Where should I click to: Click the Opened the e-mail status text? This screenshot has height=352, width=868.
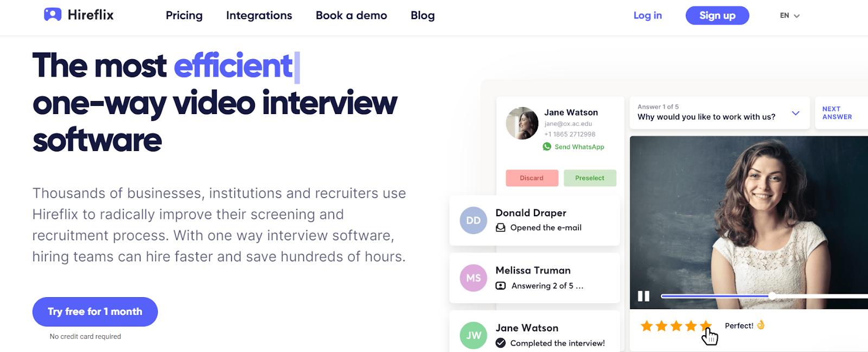tap(546, 228)
